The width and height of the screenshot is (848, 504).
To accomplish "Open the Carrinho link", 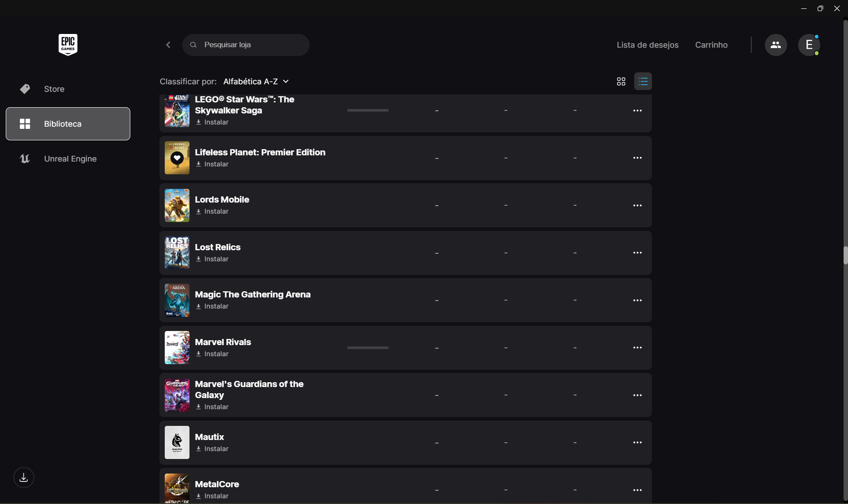I will coord(711,45).
